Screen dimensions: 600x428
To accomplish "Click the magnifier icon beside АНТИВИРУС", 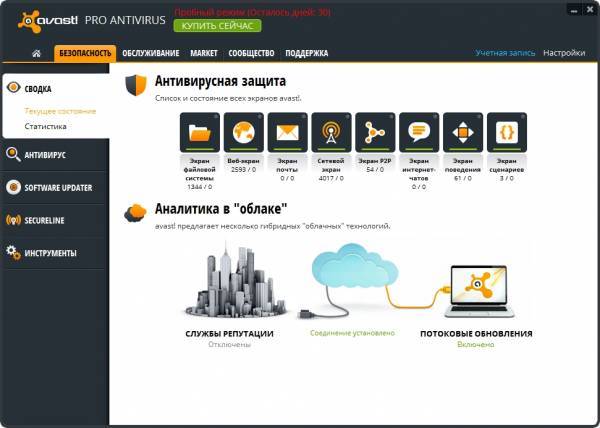I will [x=13, y=155].
